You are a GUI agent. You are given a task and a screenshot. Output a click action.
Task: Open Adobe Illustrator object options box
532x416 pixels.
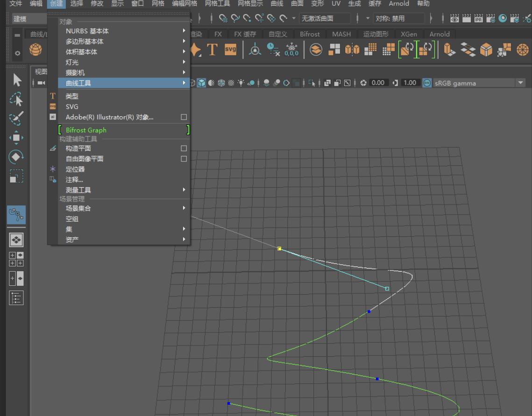(x=184, y=117)
